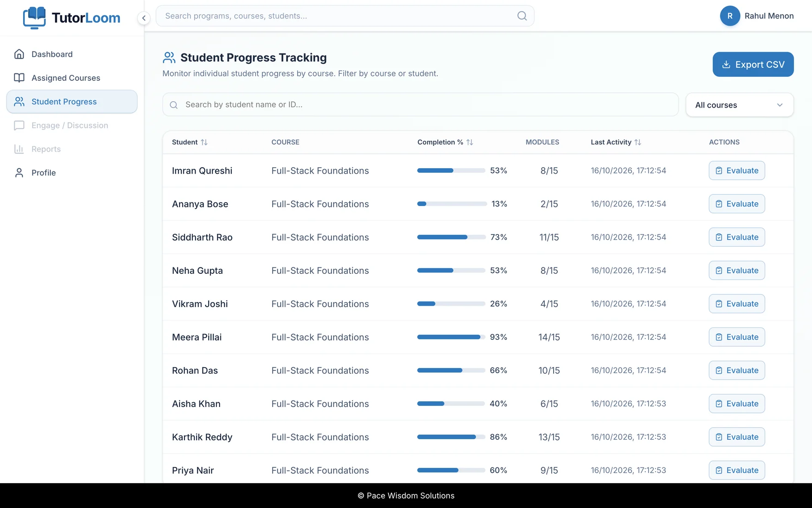Screen dimensions: 812x508
Task: Click the © Pace Wisdom Solutions footer text
Action: pos(406,496)
